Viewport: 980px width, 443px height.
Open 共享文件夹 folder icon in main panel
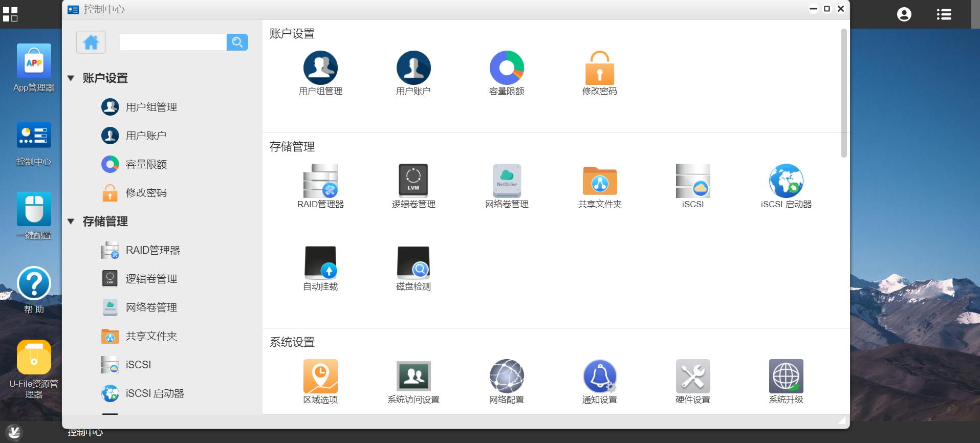click(600, 181)
